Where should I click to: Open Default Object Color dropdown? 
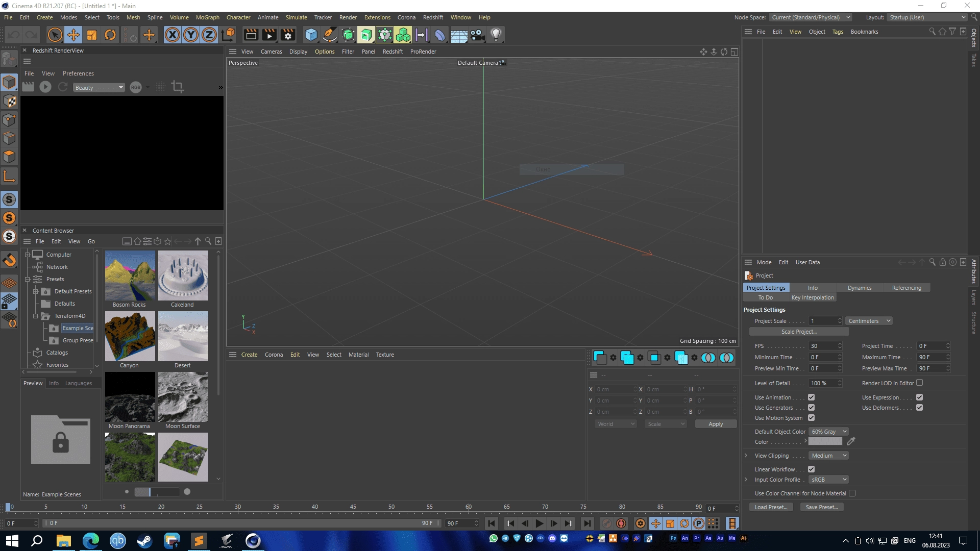click(828, 432)
